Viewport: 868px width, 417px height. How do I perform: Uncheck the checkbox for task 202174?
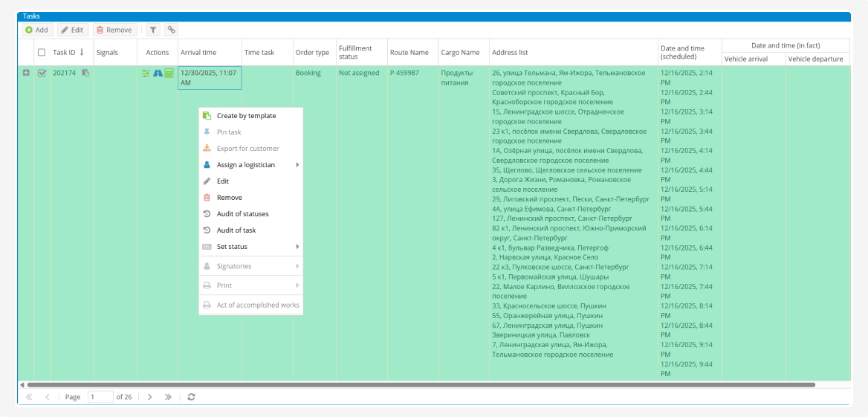coord(42,73)
